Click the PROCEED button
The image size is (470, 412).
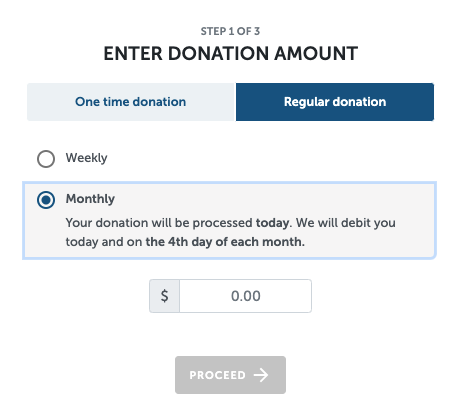pyautogui.click(x=230, y=375)
